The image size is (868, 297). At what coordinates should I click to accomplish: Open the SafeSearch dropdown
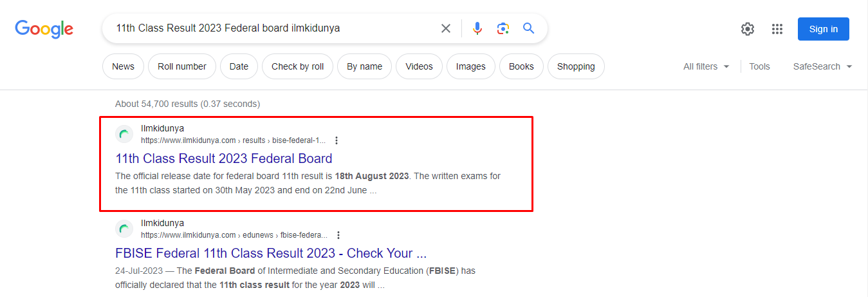coord(822,66)
